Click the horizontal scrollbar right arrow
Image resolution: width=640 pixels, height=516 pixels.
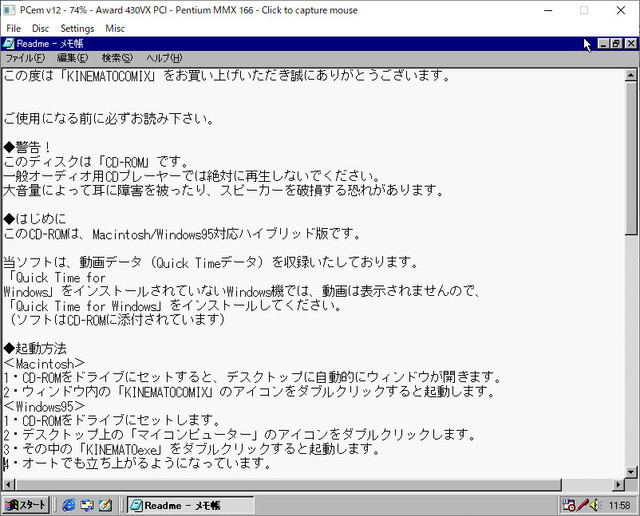619,484
